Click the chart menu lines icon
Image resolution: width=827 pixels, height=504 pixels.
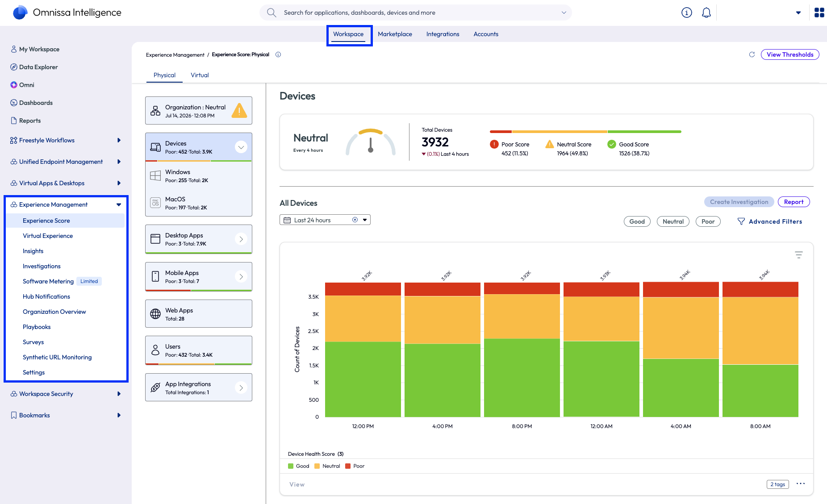pos(799,255)
